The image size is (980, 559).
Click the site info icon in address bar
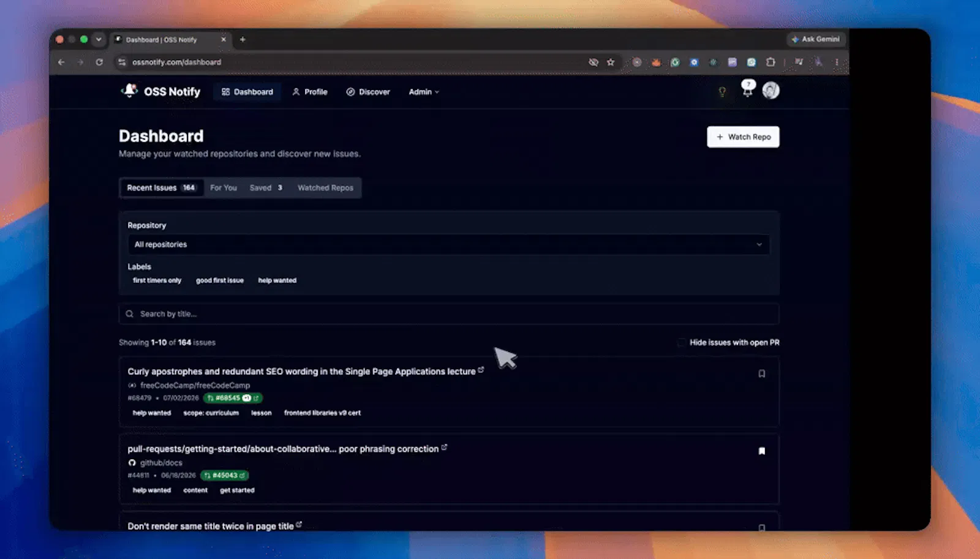pos(122,62)
